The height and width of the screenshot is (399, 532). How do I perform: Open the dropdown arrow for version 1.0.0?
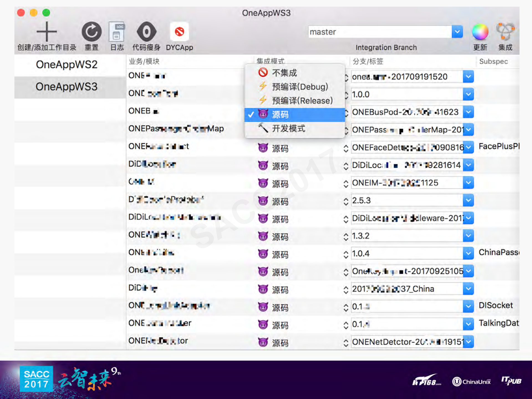click(468, 95)
